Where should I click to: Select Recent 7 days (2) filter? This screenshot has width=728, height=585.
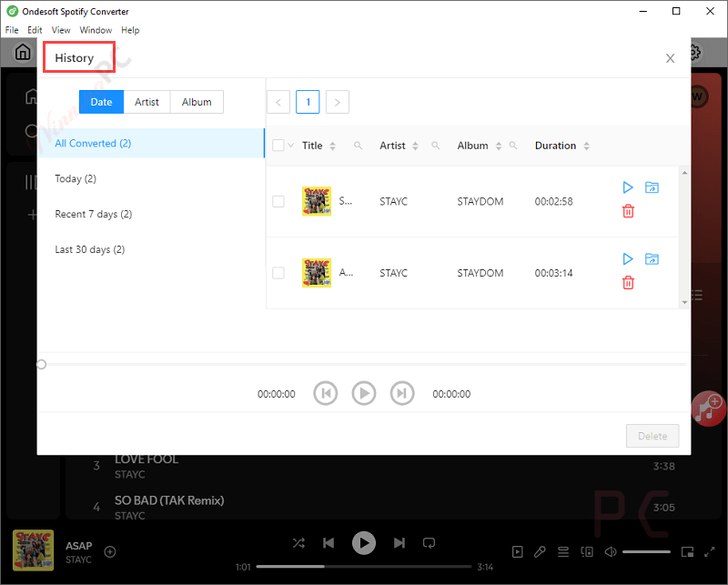click(151, 214)
